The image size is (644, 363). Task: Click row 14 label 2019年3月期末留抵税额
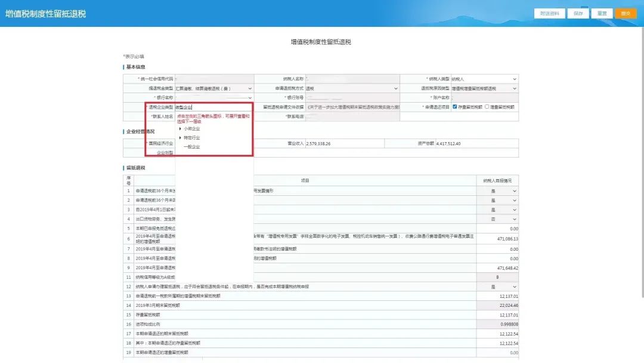157,306
